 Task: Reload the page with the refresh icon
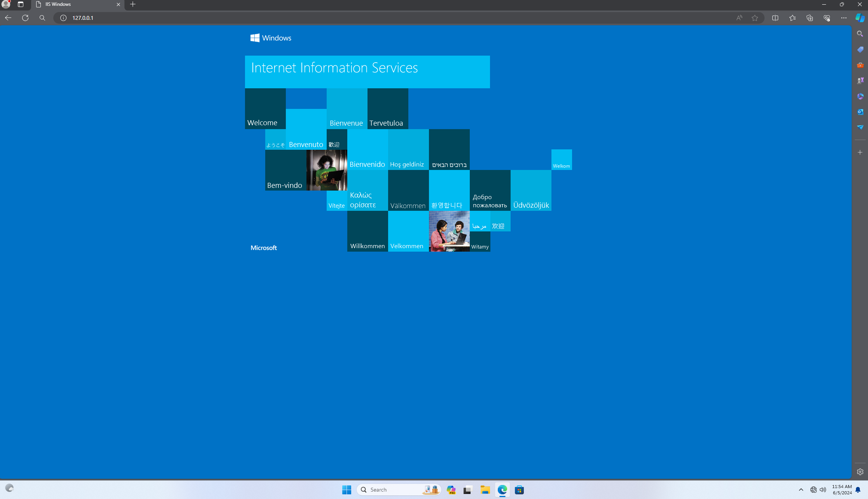[25, 18]
